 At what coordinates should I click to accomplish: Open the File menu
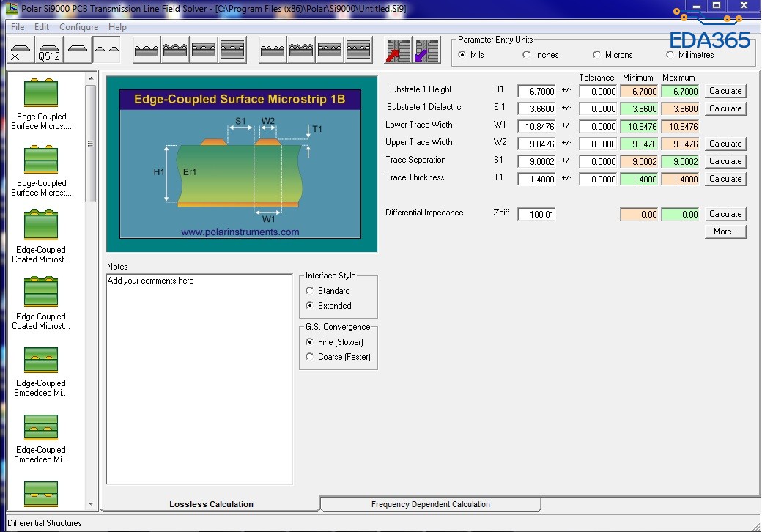[18, 27]
